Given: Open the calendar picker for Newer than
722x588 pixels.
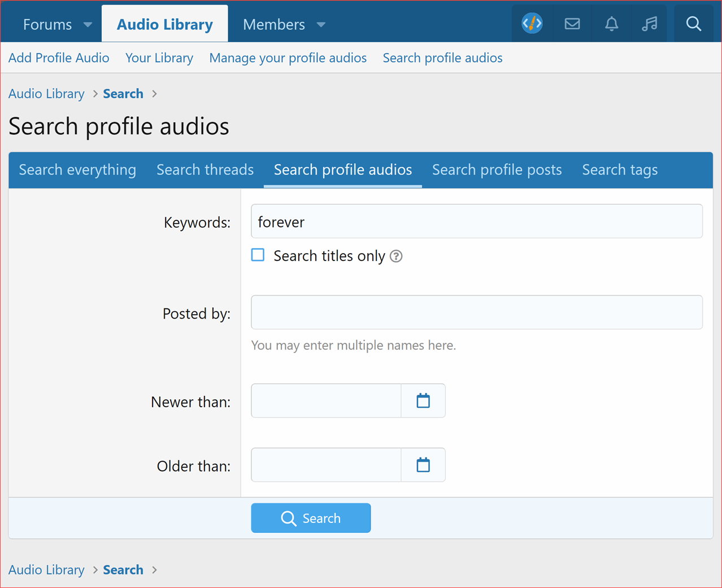Looking at the screenshot, I should 423,400.
